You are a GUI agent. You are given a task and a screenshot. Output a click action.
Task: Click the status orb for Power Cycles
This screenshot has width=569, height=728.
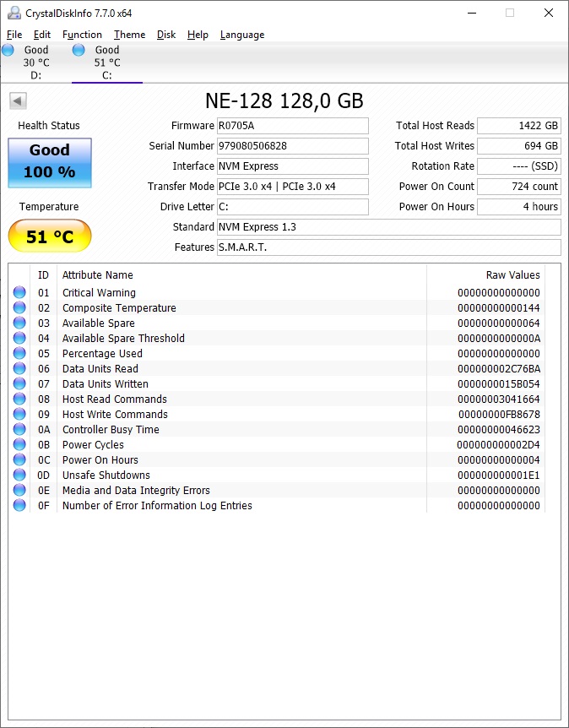19,444
